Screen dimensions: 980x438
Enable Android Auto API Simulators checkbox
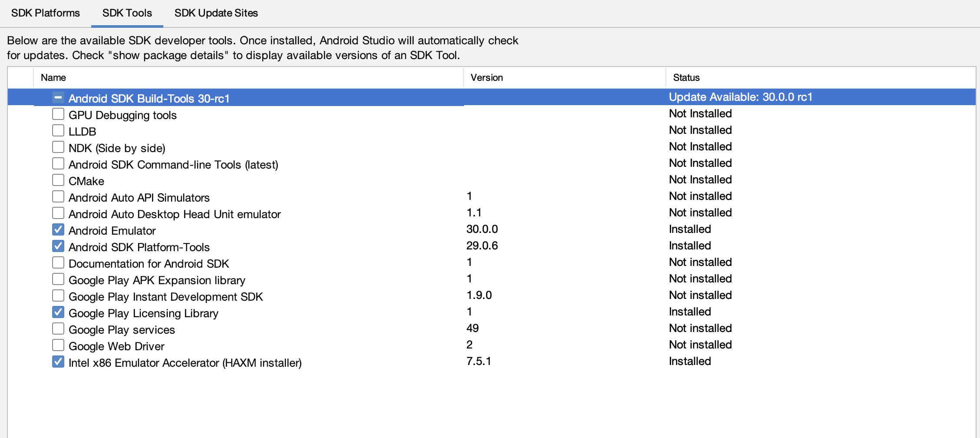click(x=58, y=196)
